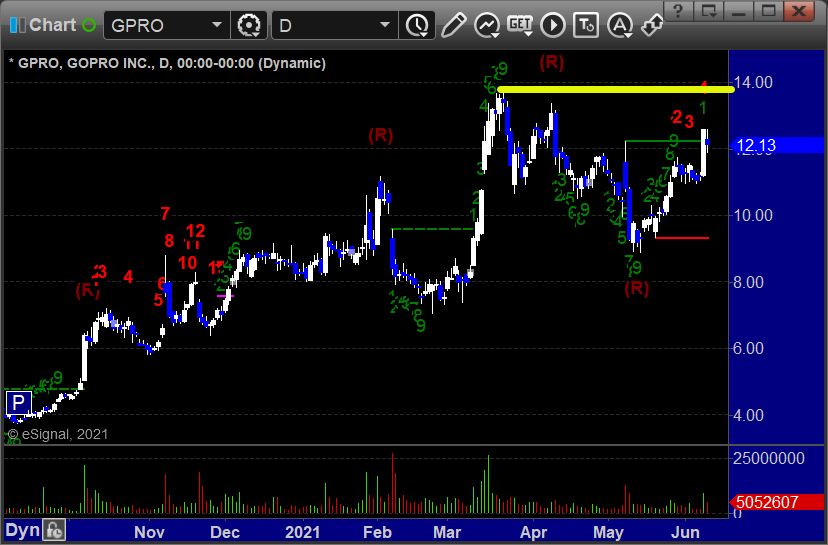Minimize the chart window
Viewport: 828px width, 545px height.
[x=738, y=11]
